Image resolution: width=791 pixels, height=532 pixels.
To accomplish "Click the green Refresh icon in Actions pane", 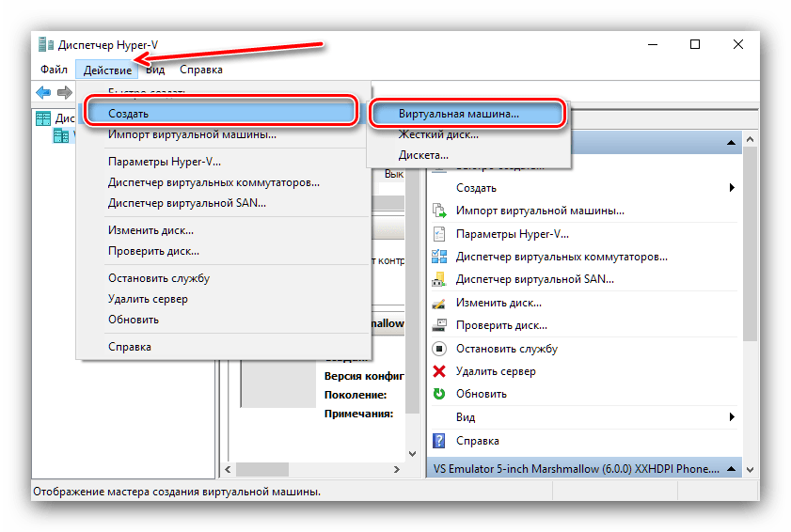I will 439,394.
